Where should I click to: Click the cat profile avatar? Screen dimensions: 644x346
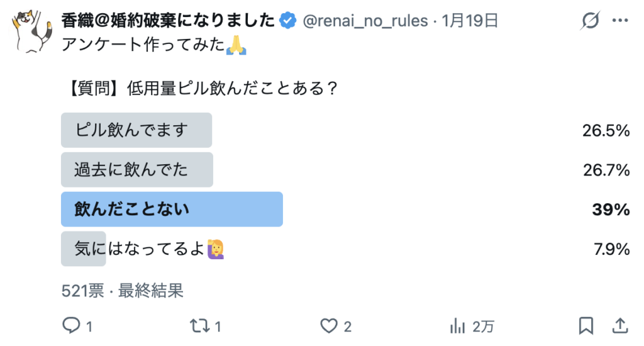coord(32,33)
